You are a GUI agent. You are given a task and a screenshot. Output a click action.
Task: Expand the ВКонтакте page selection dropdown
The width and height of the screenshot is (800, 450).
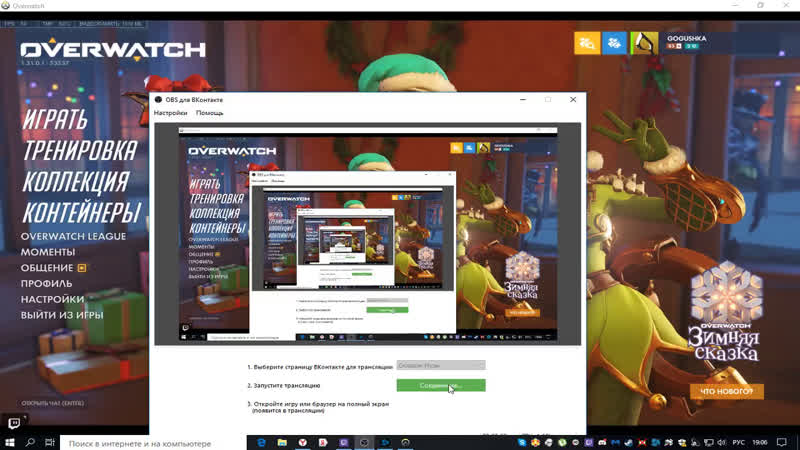[x=441, y=365]
